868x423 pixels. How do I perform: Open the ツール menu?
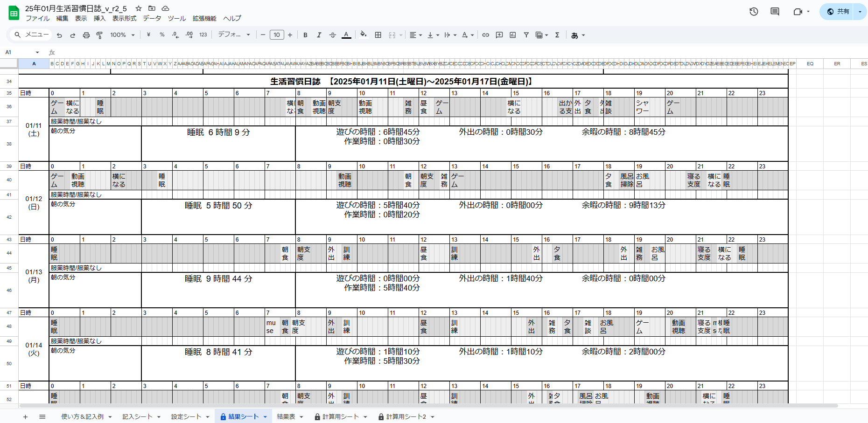pyautogui.click(x=177, y=19)
